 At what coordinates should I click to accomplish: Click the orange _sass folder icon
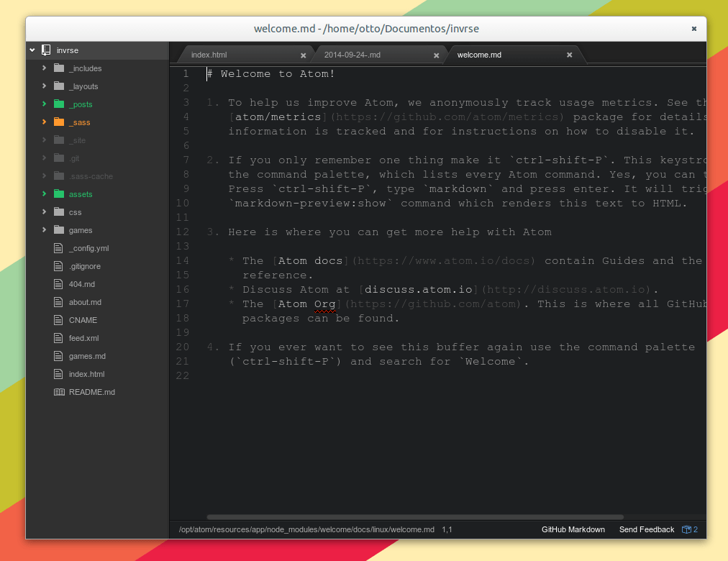point(59,122)
